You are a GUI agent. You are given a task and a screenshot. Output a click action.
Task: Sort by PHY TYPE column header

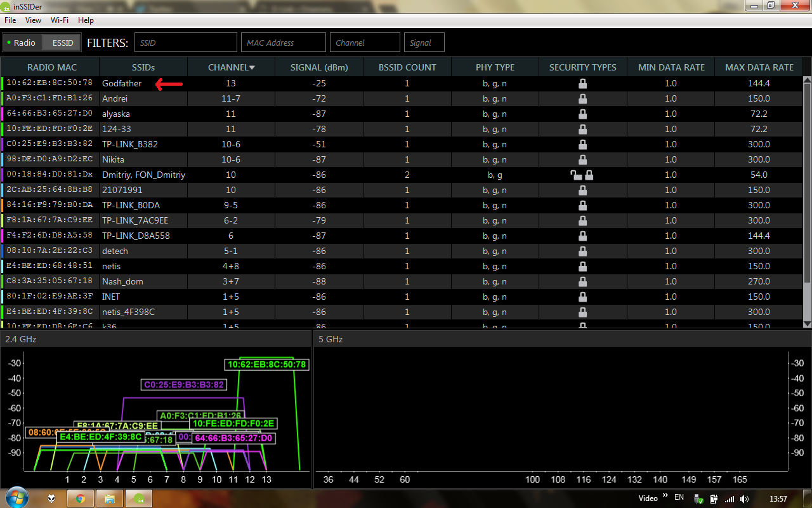coord(495,67)
